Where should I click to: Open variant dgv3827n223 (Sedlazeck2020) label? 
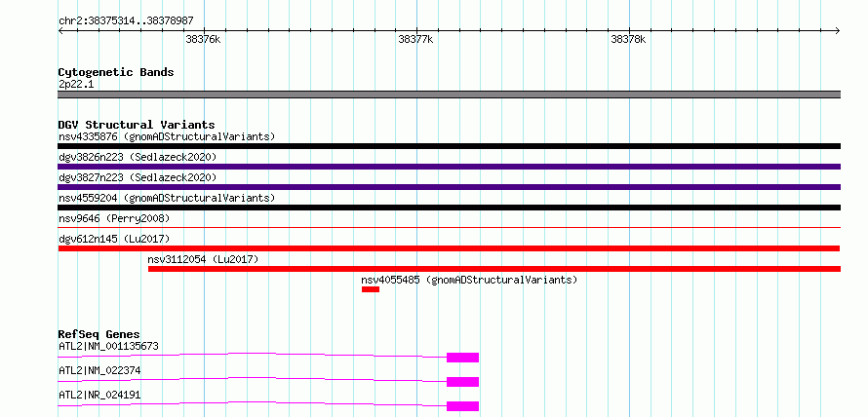tap(138, 177)
